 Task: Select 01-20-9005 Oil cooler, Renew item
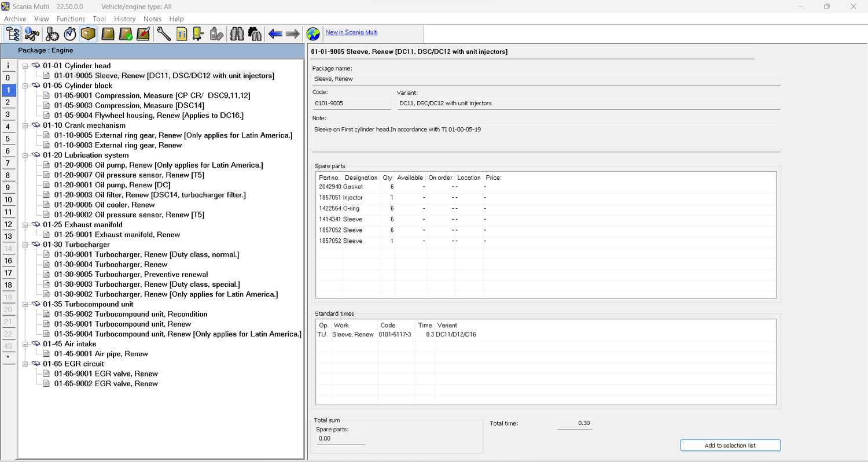pyautogui.click(x=104, y=205)
